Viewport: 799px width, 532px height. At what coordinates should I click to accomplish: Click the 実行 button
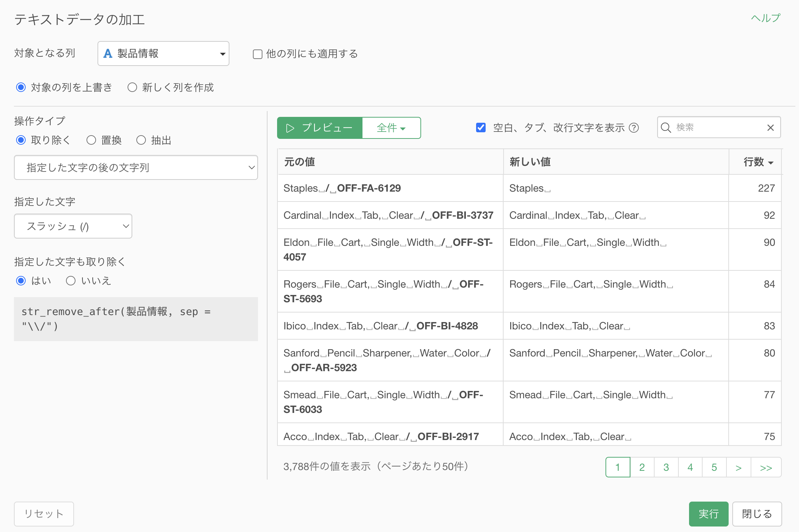point(708,514)
